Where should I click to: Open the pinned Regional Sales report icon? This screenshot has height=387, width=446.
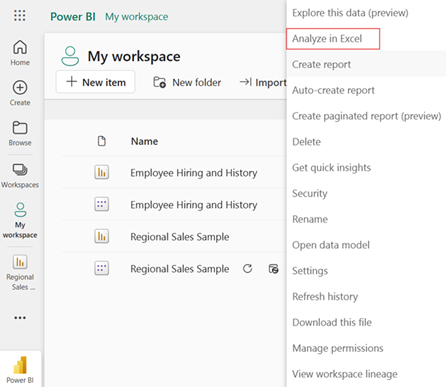(20, 272)
